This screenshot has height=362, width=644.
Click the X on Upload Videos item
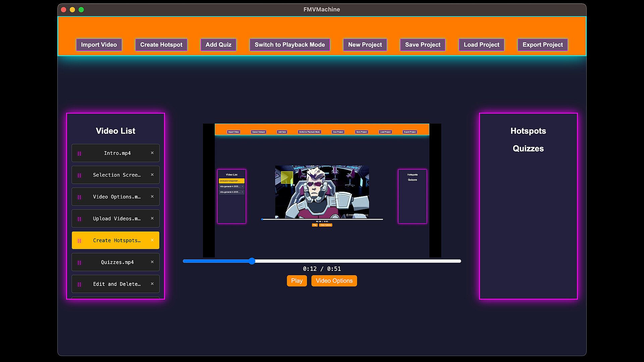point(152,218)
